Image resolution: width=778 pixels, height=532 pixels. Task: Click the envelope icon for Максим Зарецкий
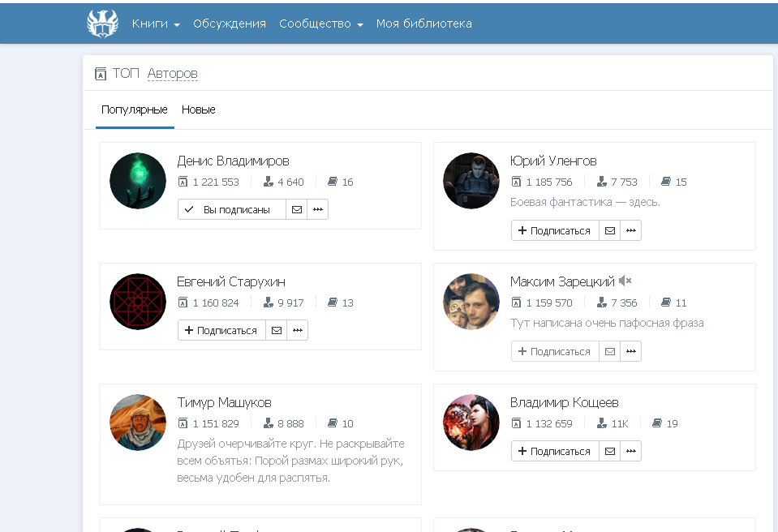(609, 351)
